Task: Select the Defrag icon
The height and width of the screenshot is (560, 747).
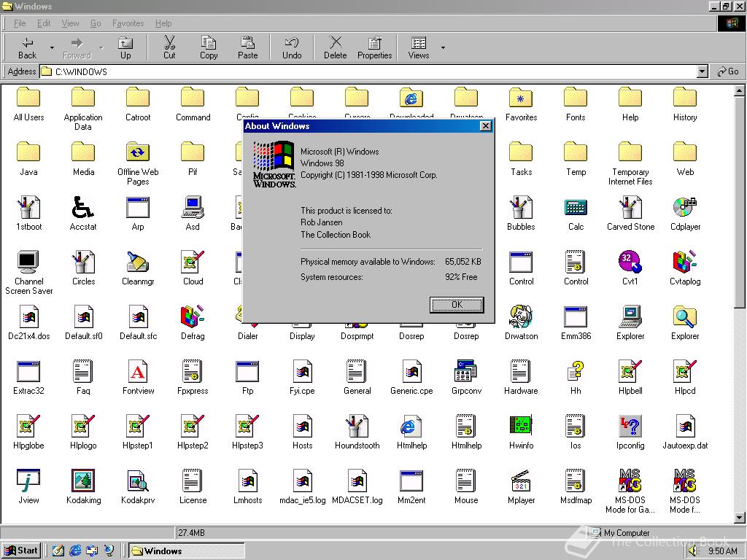Action: tap(193, 316)
